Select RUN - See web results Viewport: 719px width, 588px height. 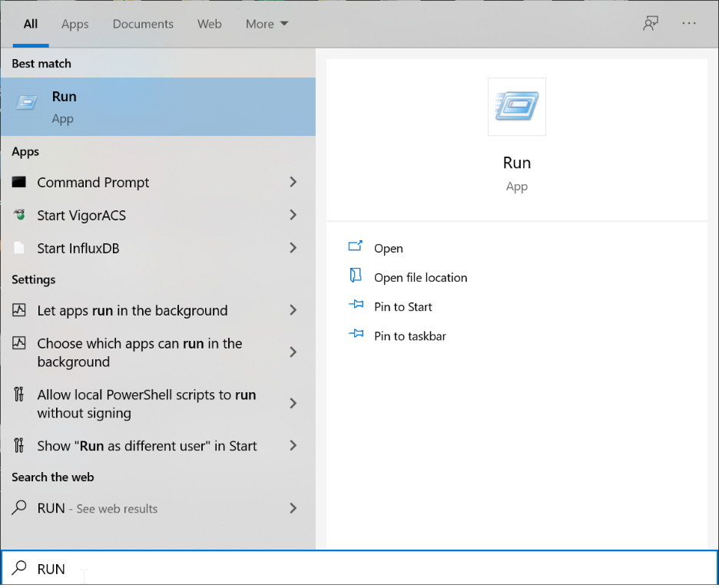[x=98, y=509]
